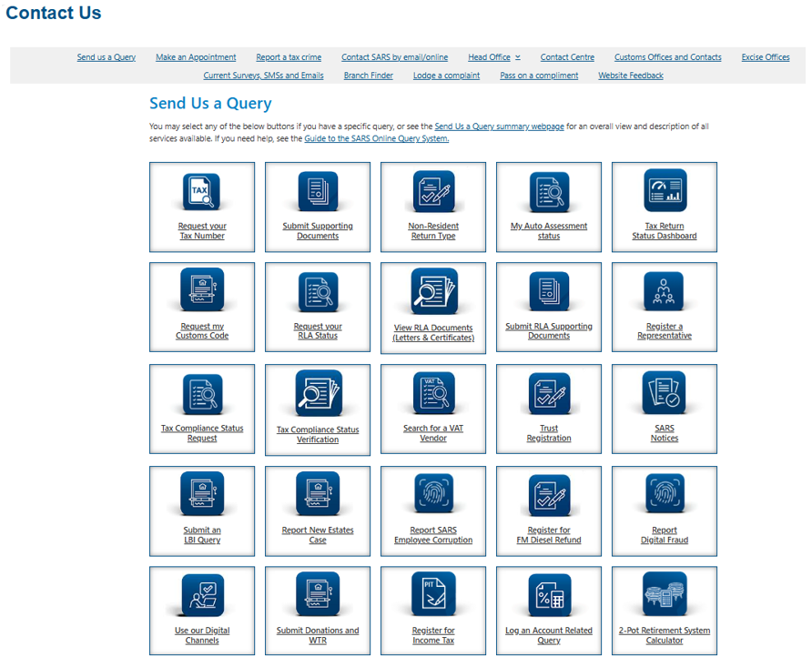The height and width of the screenshot is (657, 812).
Task: Click the SARS Notices text link
Action: (665, 433)
